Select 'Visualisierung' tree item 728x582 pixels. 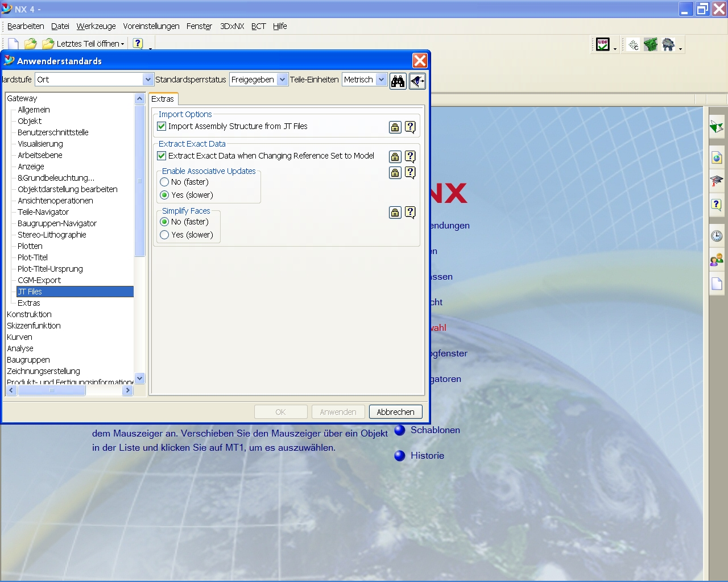pyautogui.click(x=40, y=144)
